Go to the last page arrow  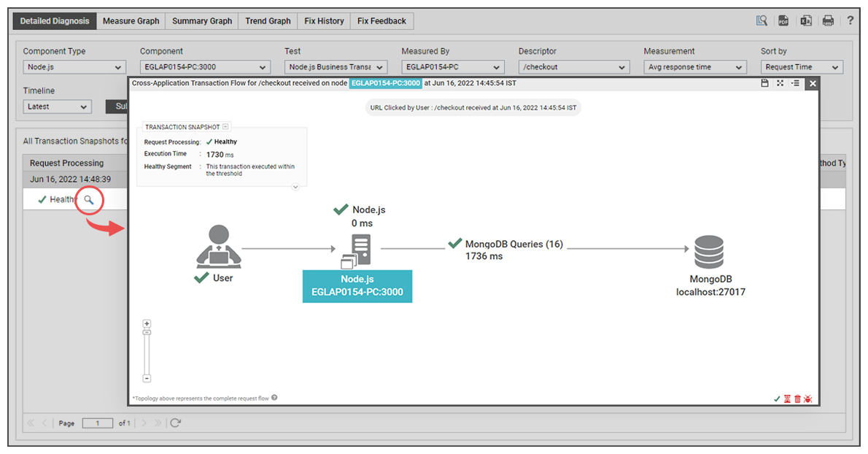(158, 423)
